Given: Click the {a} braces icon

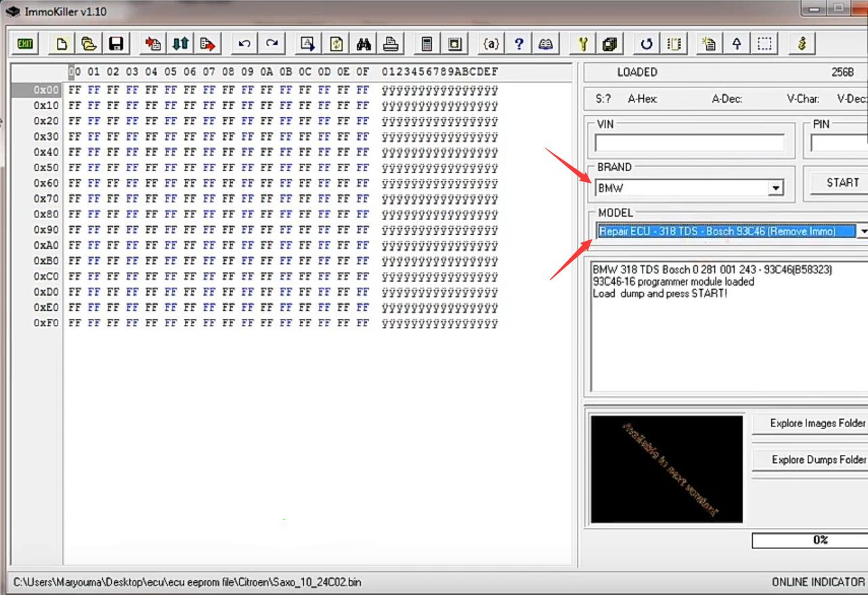Looking at the screenshot, I should (492, 44).
